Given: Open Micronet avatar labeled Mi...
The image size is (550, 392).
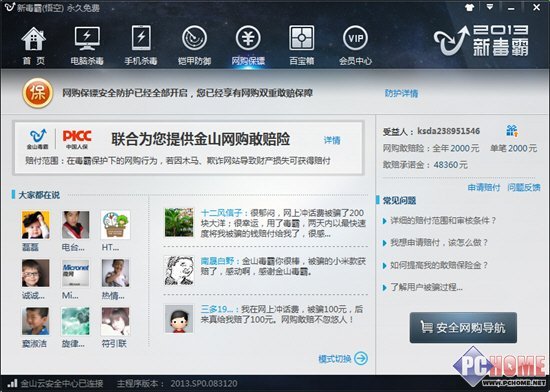Looking at the screenshot, I should click(x=75, y=273).
